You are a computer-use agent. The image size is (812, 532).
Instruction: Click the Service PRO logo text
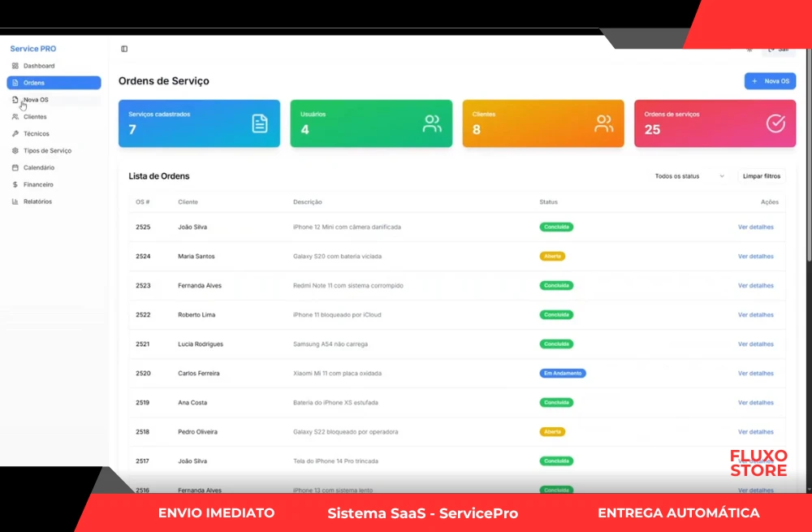point(33,49)
